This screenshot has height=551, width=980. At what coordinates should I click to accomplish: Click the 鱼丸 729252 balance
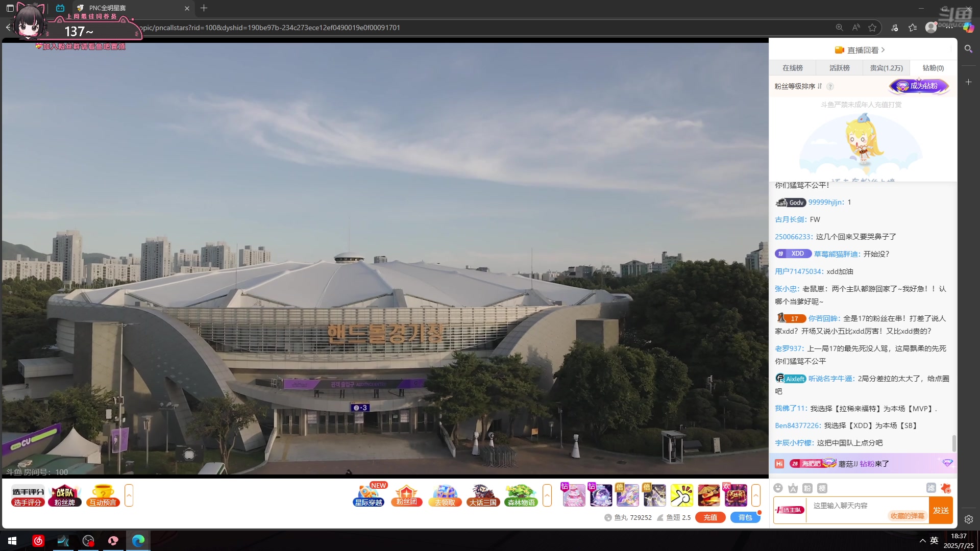click(x=628, y=517)
